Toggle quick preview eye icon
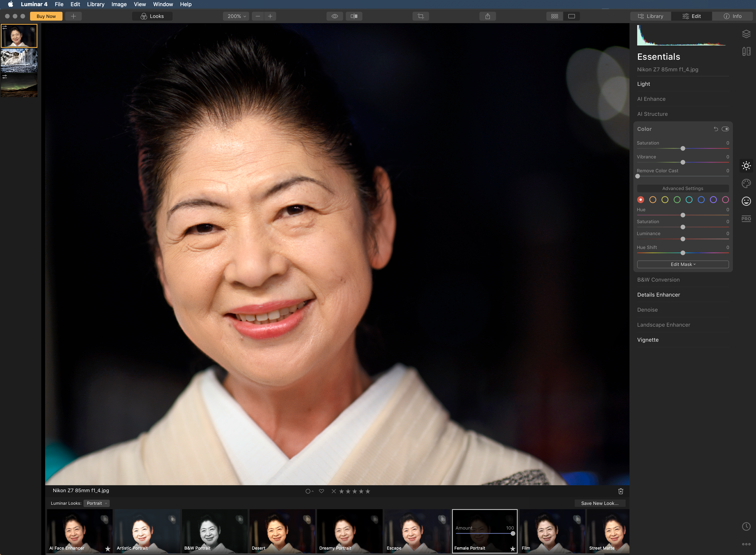The height and width of the screenshot is (555, 756). [x=334, y=16]
